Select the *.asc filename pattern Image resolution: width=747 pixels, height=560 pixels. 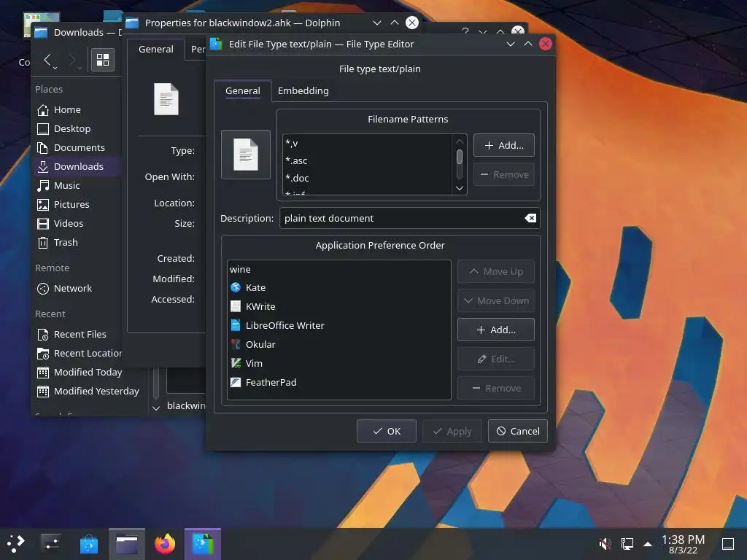pos(367,161)
